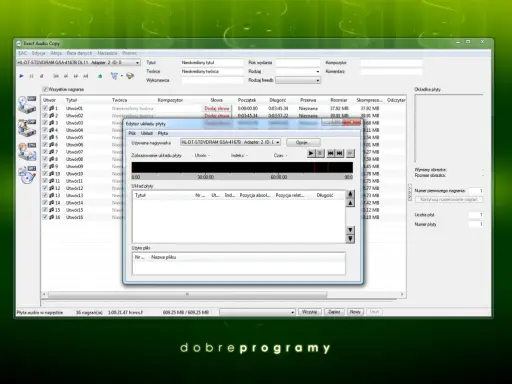Open the Plik menu in layout editor
512x384 pixels.
coord(132,133)
